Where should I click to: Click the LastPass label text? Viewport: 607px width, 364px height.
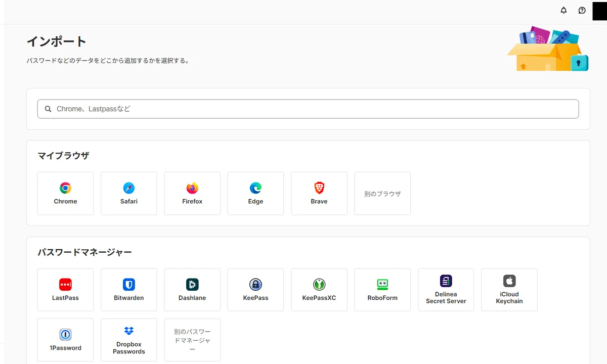(x=65, y=298)
